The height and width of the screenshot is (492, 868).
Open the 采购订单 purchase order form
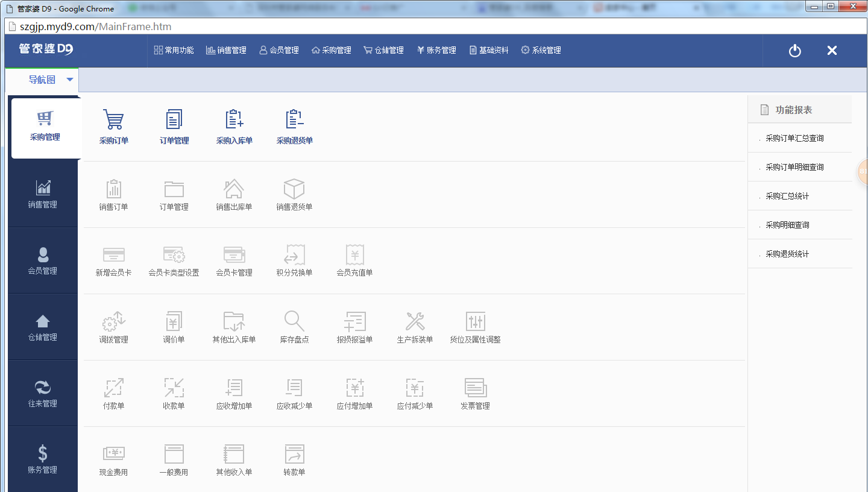pyautogui.click(x=113, y=127)
